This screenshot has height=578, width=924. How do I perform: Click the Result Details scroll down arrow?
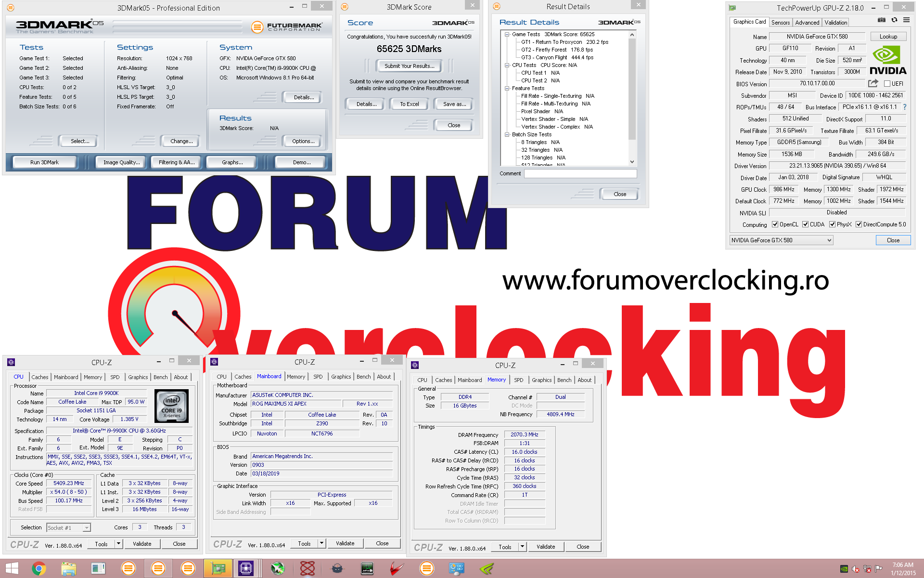click(632, 162)
